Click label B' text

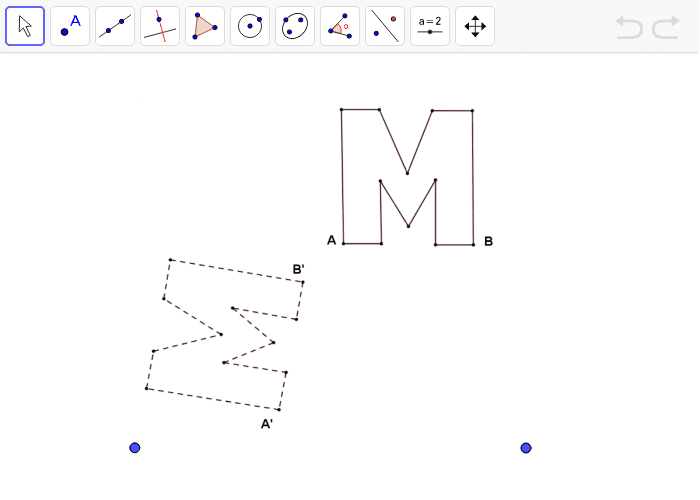[298, 269]
